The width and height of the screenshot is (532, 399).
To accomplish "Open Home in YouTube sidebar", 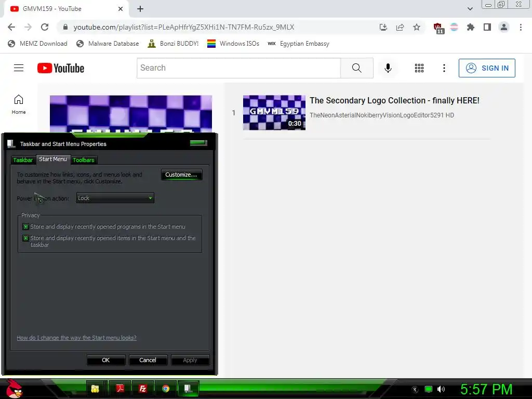I will pos(19,104).
